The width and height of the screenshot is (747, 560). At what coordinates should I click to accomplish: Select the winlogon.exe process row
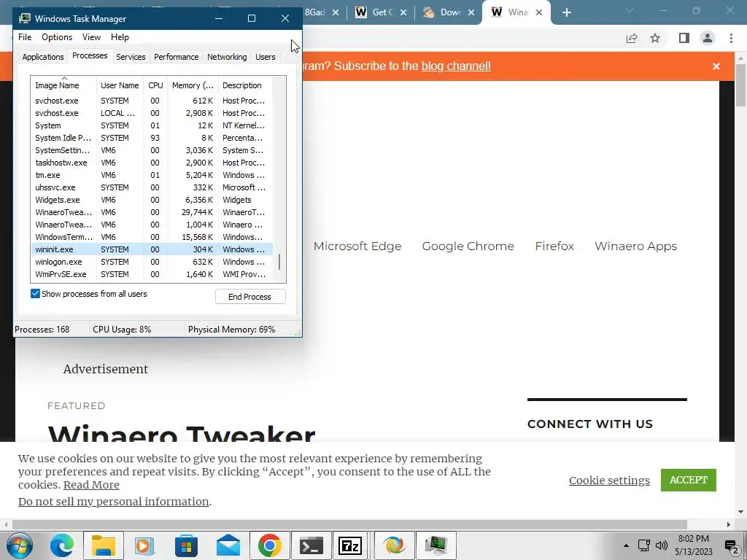[152, 262]
